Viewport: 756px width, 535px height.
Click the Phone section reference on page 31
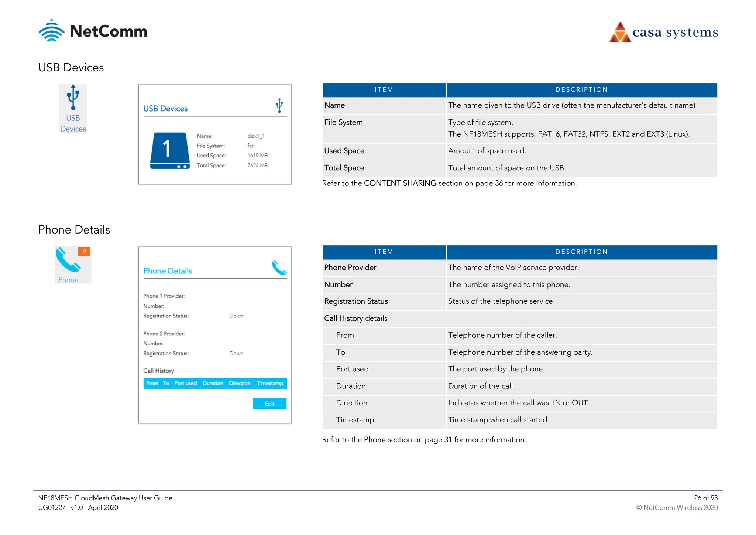click(x=375, y=440)
